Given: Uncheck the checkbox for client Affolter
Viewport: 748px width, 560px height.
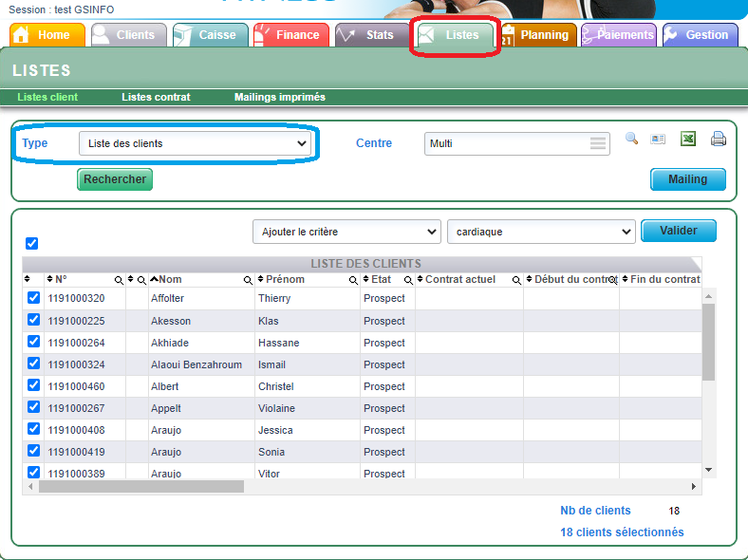Looking at the screenshot, I should tap(34, 298).
